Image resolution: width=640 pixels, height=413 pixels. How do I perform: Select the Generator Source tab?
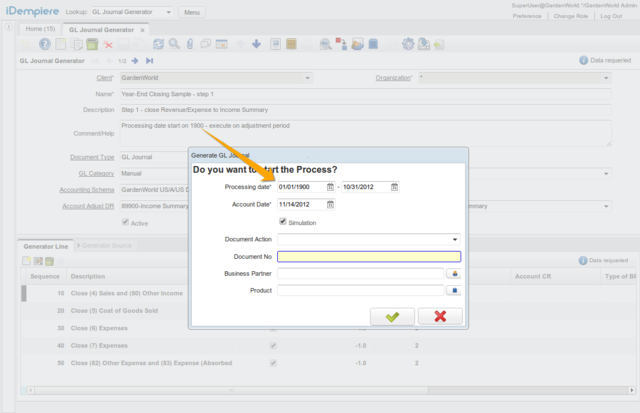coord(106,245)
